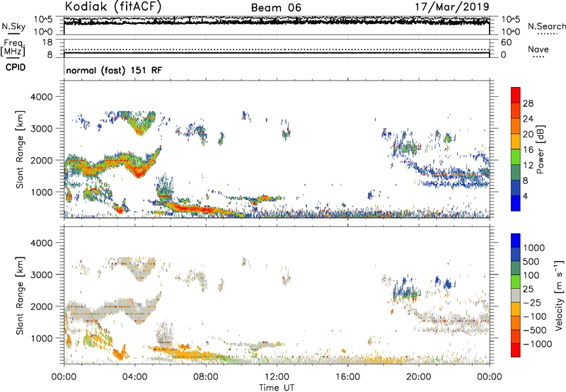The width and height of the screenshot is (566, 392).
Task: Select the 'N.Search' legend label
Action: click(546, 26)
